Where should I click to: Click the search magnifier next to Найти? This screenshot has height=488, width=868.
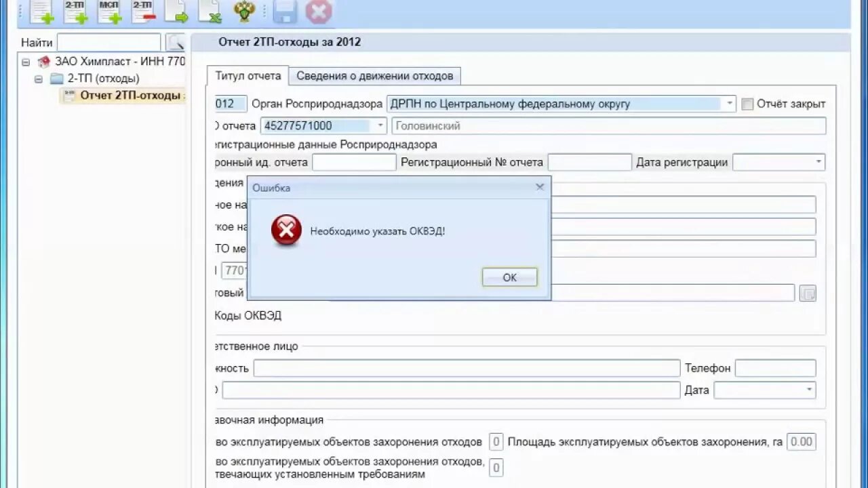coord(176,42)
